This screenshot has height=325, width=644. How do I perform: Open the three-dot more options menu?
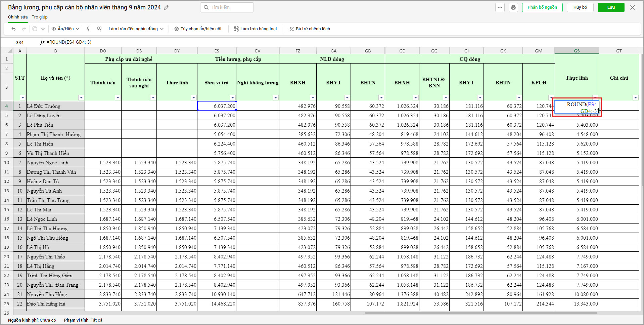pyautogui.click(x=500, y=7)
